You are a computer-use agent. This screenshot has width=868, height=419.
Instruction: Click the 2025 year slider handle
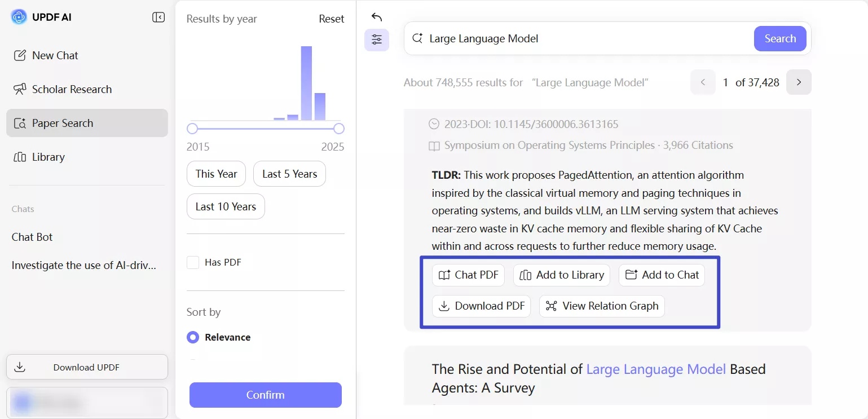coord(339,129)
